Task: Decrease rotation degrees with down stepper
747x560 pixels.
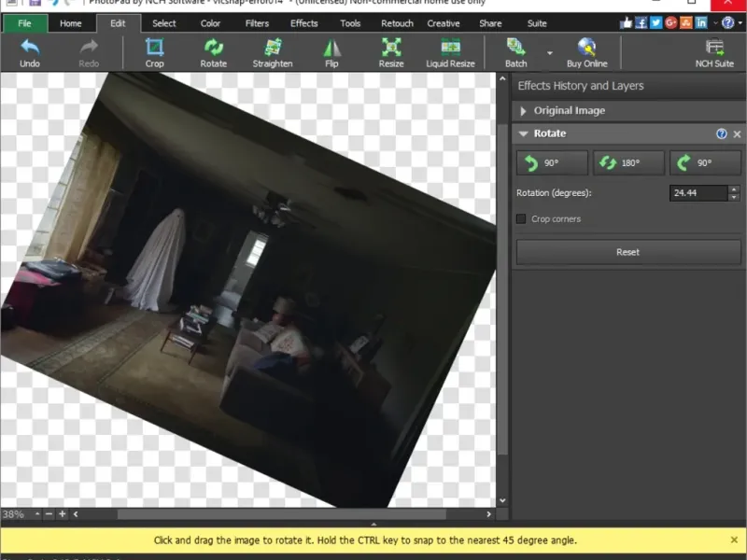Action: (x=734, y=197)
